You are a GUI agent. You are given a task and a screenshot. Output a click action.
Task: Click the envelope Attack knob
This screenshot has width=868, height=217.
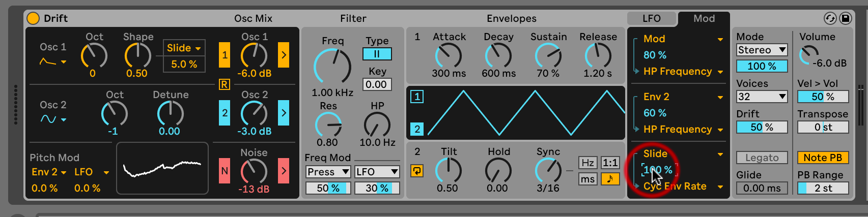(449, 55)
